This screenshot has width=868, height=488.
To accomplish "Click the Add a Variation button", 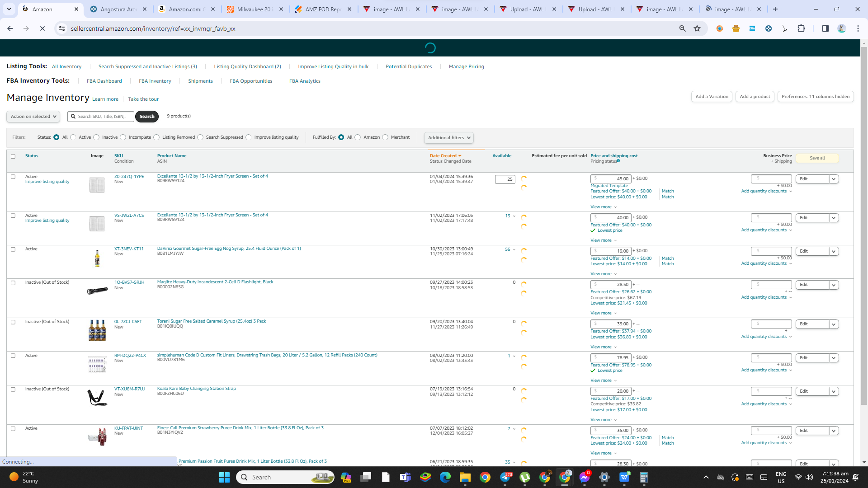I will [x=712, y=97].
